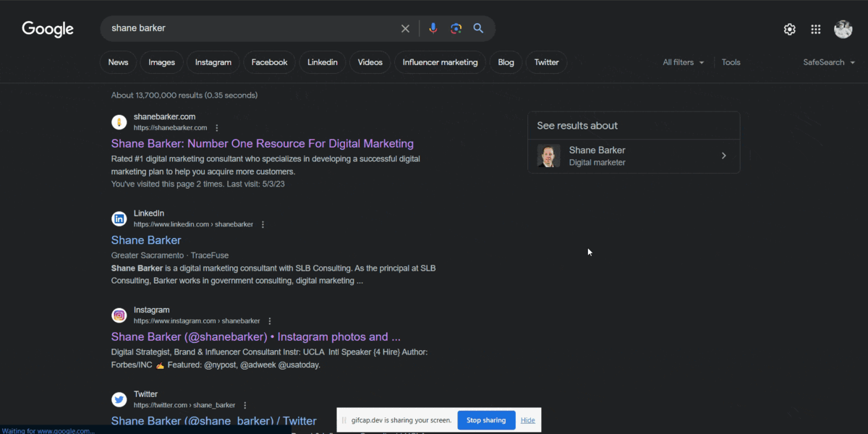868x434 pixels.
Task: Open more options for Twitter result
Action: 244,405
